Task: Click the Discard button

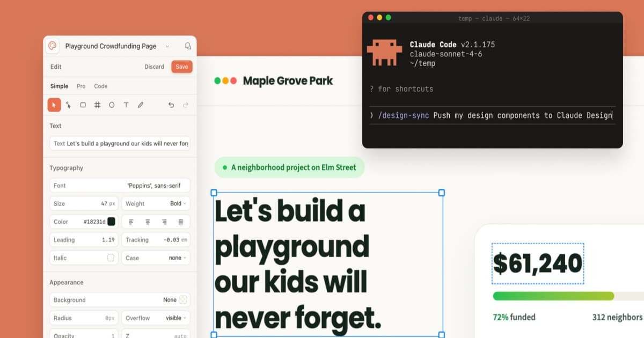Action: (x=155, y=67)
